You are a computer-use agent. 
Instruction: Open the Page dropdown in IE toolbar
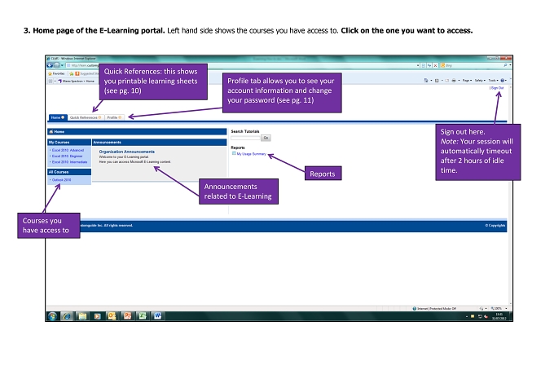[x=467, y=81]
